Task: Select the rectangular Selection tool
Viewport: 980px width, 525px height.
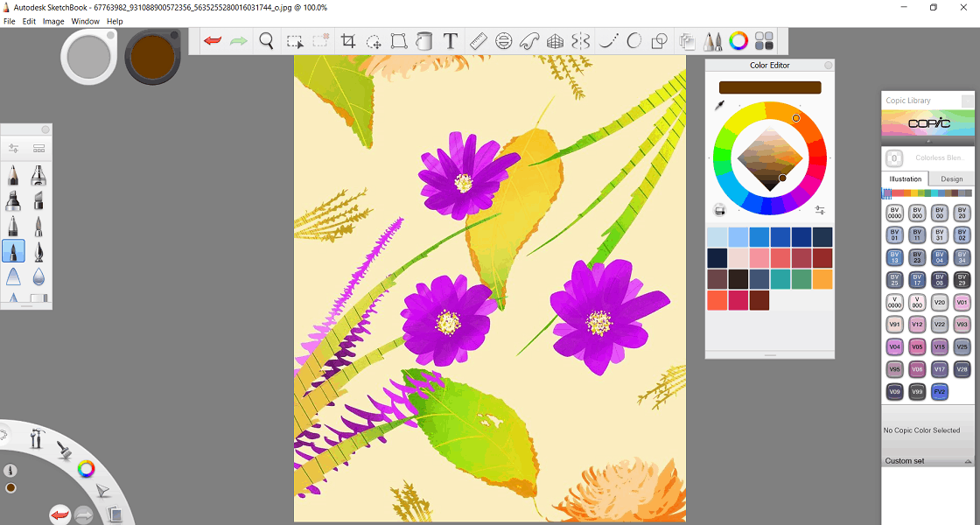Action: coord(294,42)
